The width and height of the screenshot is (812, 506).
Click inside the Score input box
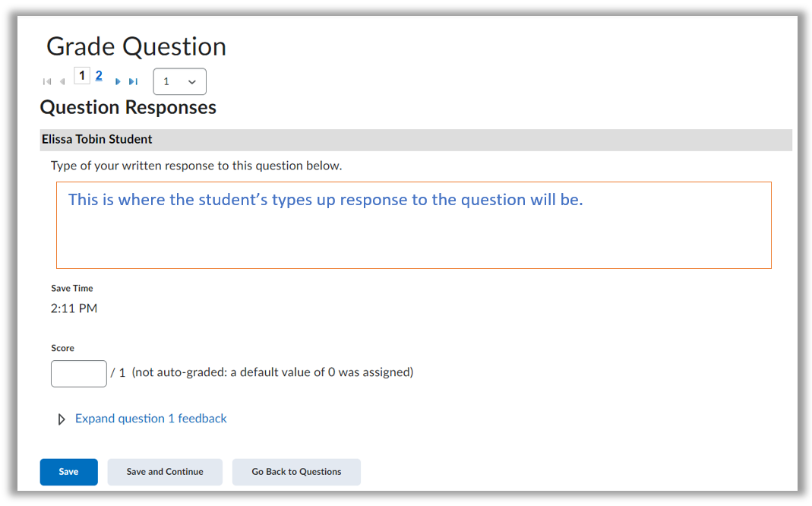78,373
